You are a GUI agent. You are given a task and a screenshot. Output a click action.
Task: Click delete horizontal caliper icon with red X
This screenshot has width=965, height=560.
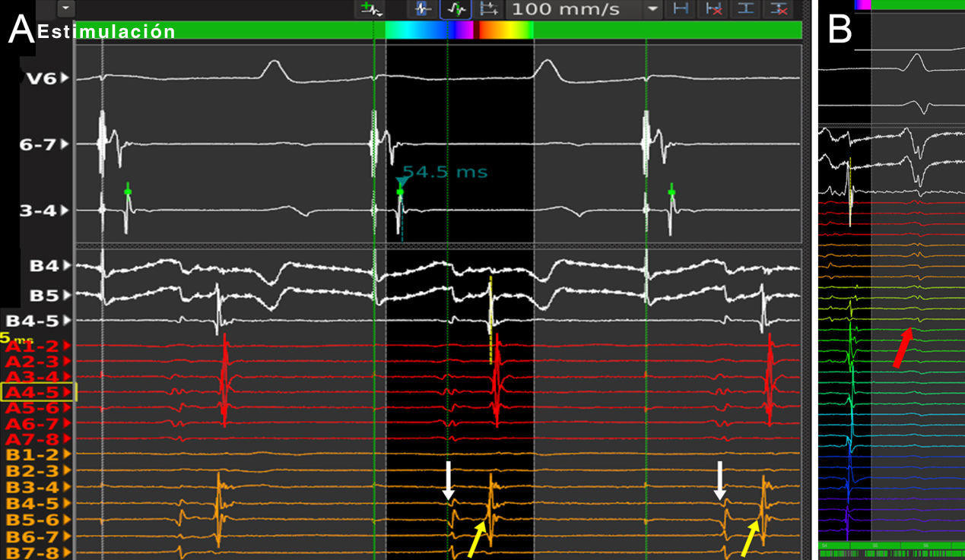click(x=713, y=9)
